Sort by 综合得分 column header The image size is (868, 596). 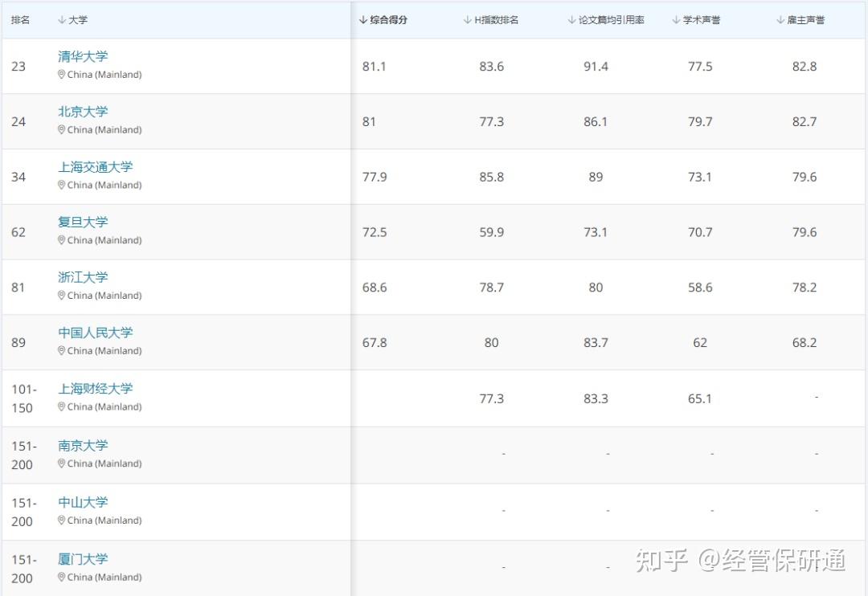pyautogui.click(x=383, y=20)
